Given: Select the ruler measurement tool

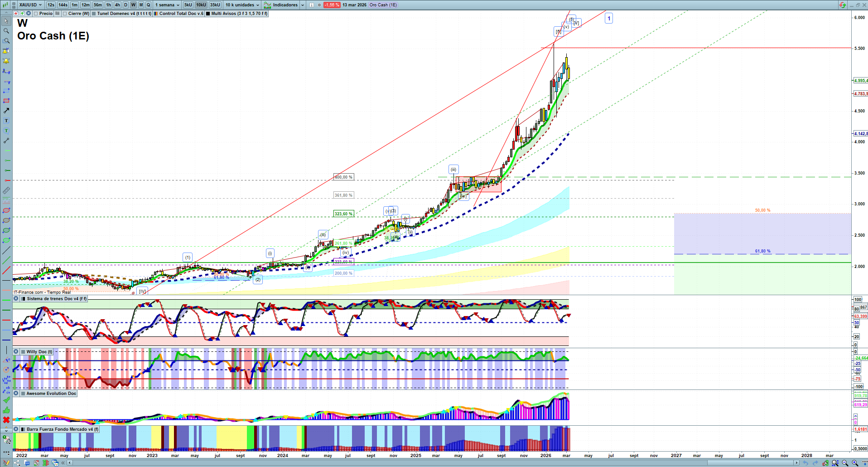Looking at the screenshot, I should tap(6, 190).
